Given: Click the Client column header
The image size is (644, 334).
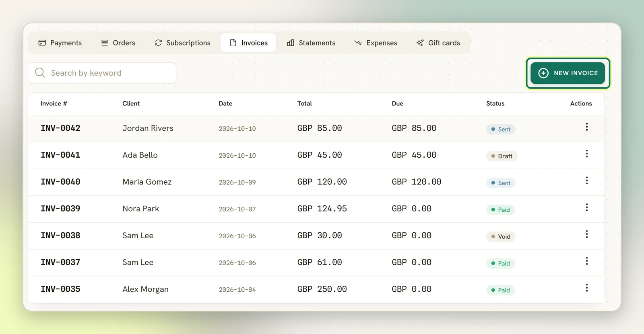Looking at the screenshot, I should point(131,103).
